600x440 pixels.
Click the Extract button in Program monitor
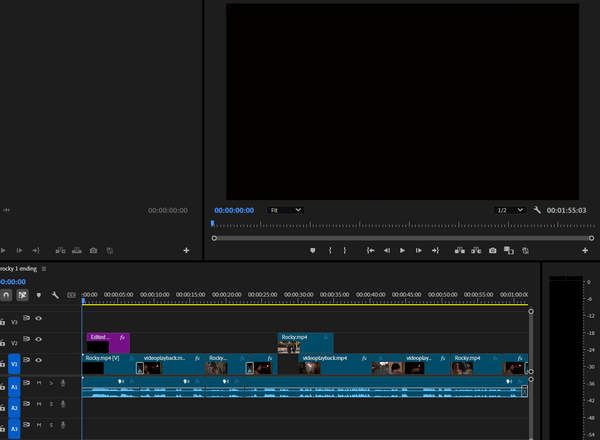(476, 251)
